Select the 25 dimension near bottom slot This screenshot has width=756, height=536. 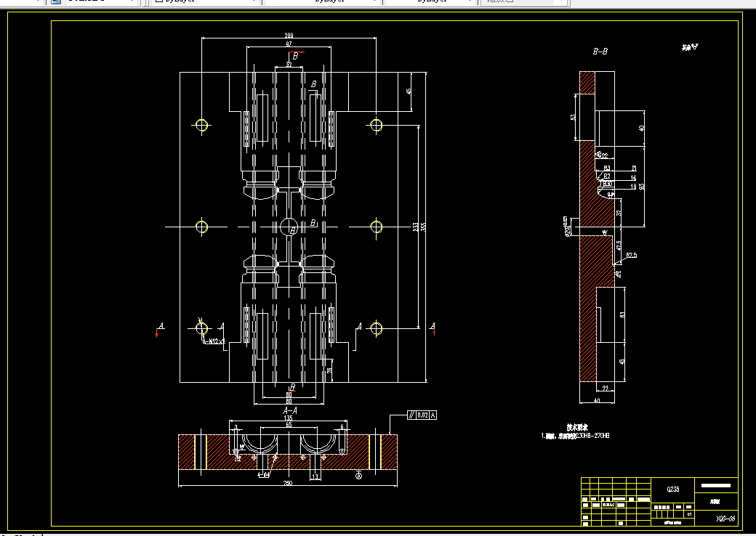coord(330,371)
